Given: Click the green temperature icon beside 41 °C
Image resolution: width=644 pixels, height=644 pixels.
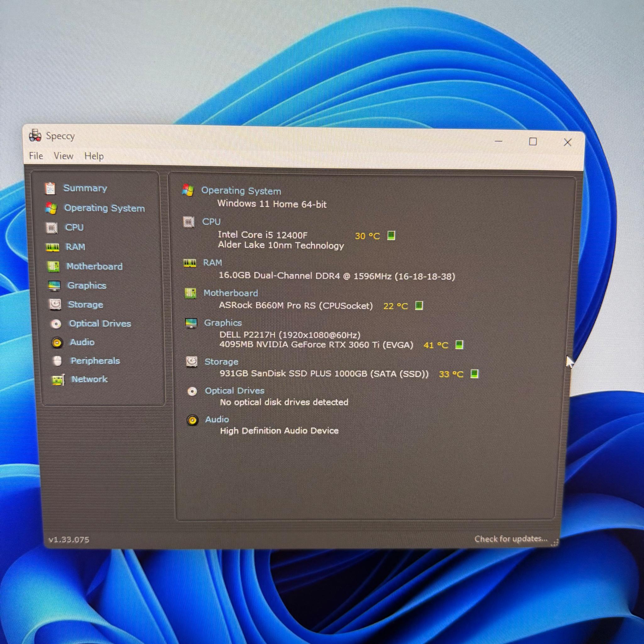Looking at the screenshot, I should (459, 344).
